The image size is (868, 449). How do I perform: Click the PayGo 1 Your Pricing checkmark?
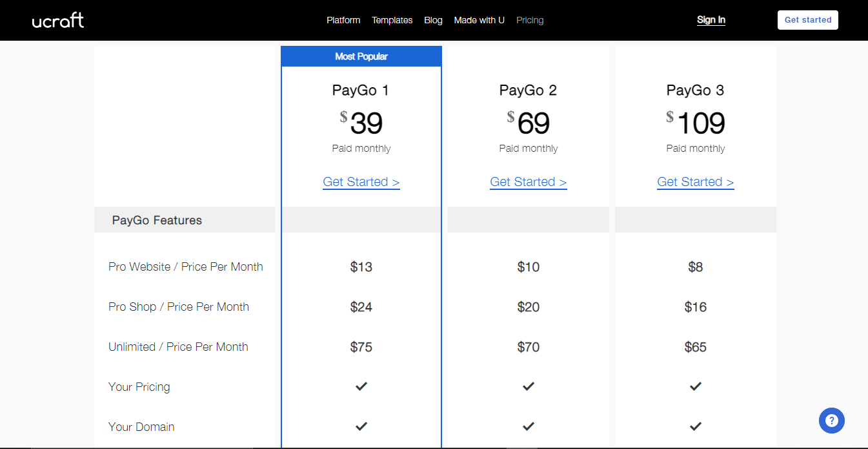[x=361, y=386]
